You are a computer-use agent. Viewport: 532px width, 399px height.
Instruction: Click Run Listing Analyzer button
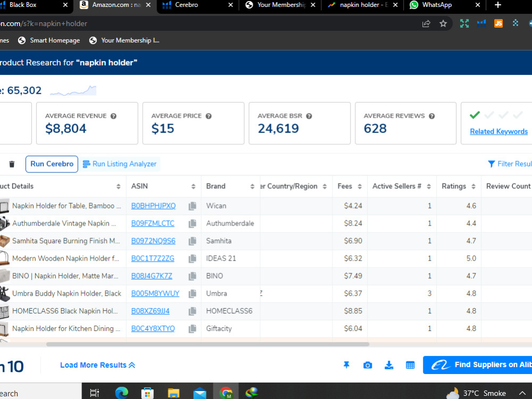coord(119,164)
